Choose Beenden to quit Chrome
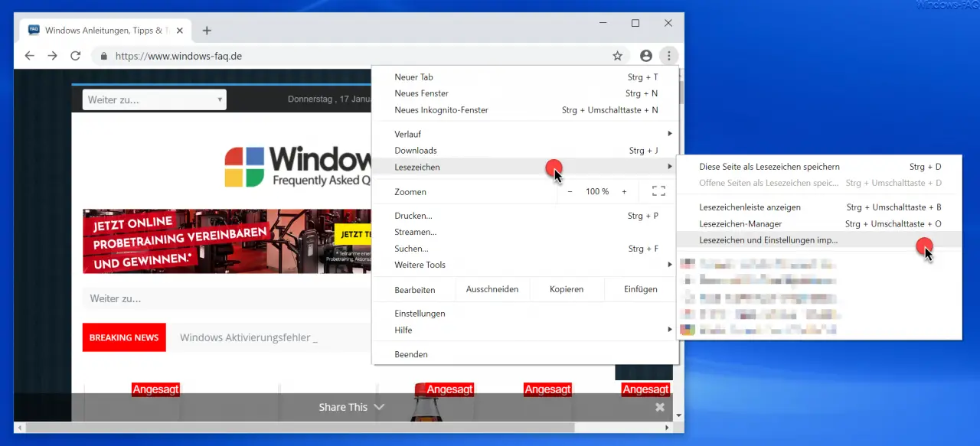This screenshot has width=980, height=446. click(x=525, y=354)
